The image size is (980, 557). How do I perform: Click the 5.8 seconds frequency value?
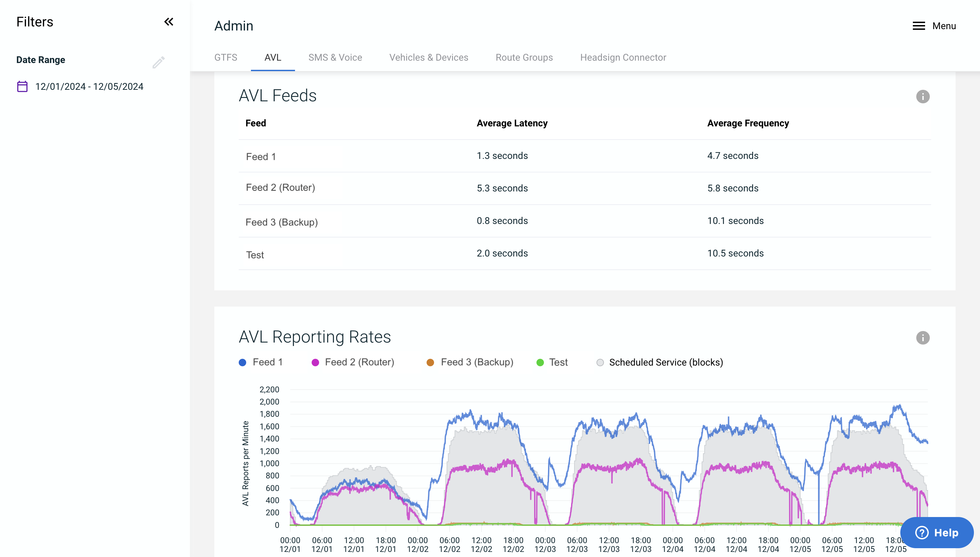pyautogui.click(x=733, y=188)
